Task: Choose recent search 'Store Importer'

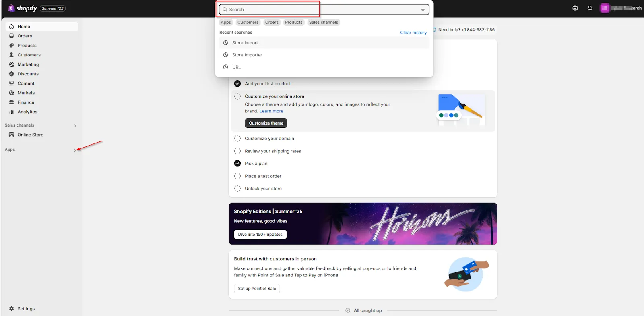Action: 324,55
